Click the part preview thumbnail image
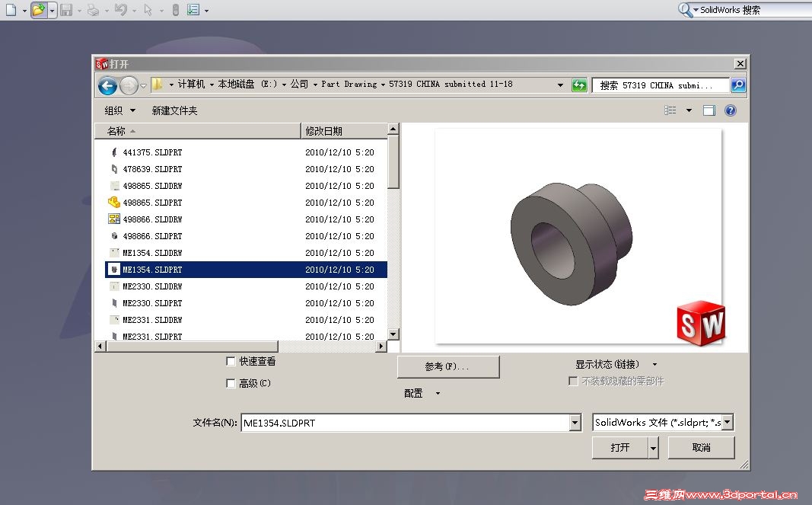This screenshot has height=505, width=812. (578, 236)
